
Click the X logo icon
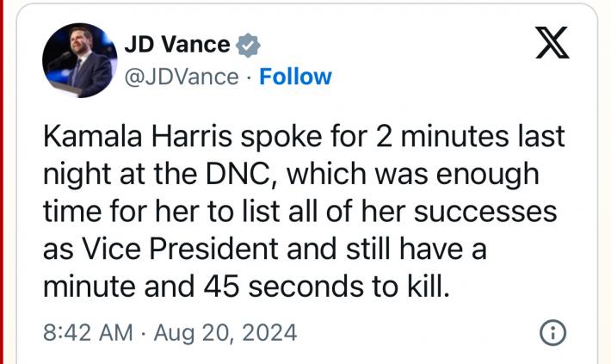pos(552,43)
